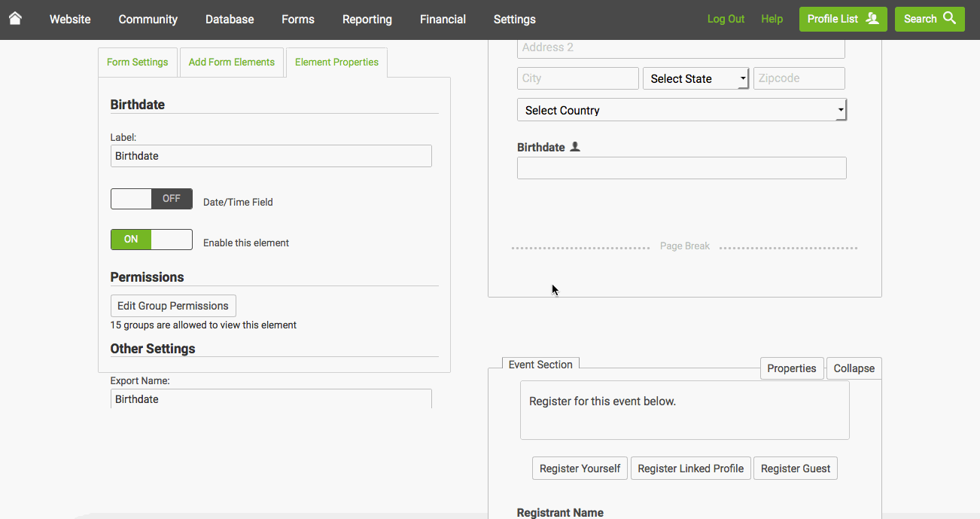Click the home icon in the navigation bar
This screenshot has height=519, width=980.
15,19
